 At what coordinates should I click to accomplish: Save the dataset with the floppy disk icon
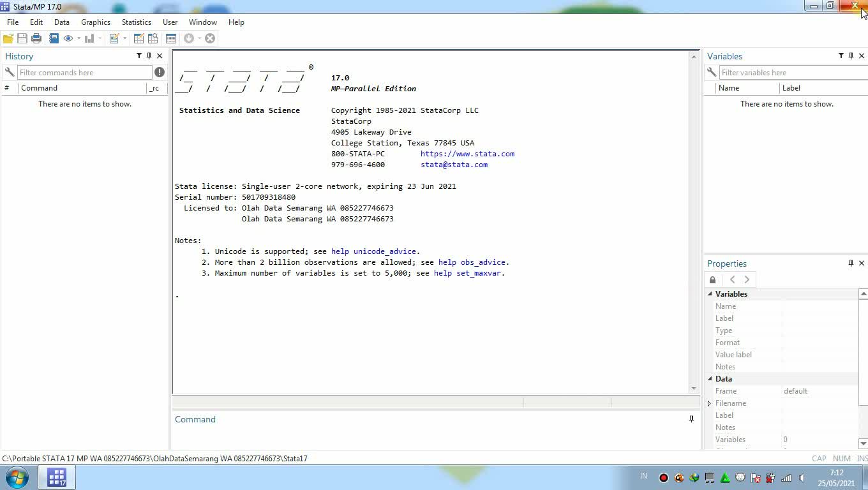click(x=22, y=38)
